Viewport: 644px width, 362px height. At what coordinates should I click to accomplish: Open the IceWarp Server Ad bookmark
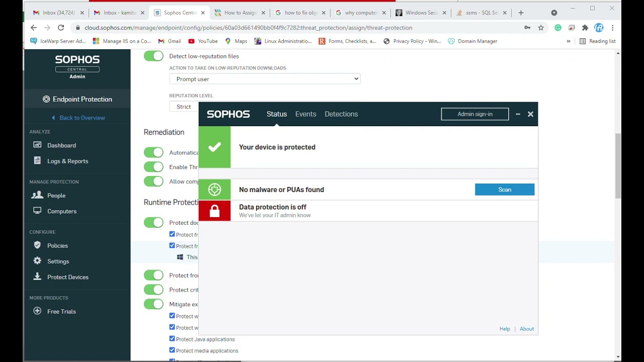(58, 41)
